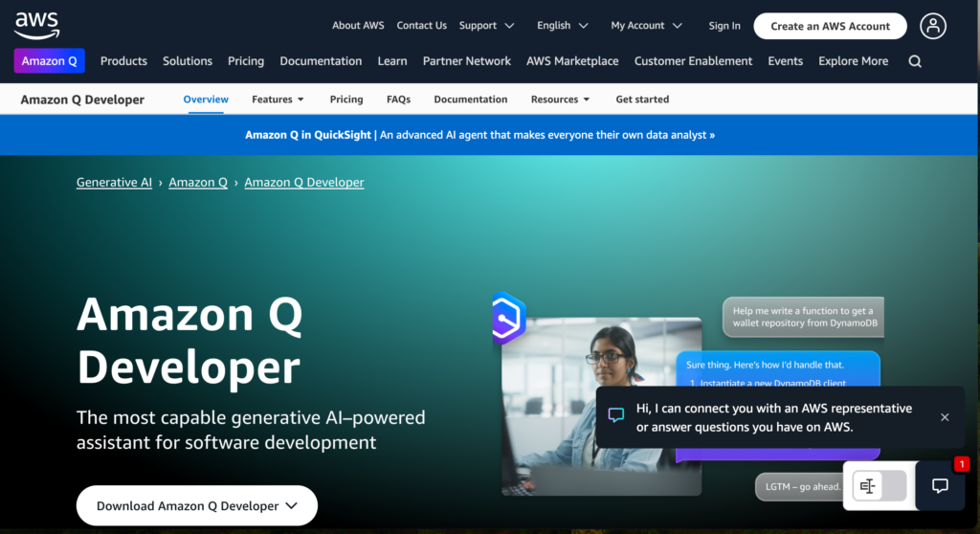Click Get started in subnav

click(642, 100)
